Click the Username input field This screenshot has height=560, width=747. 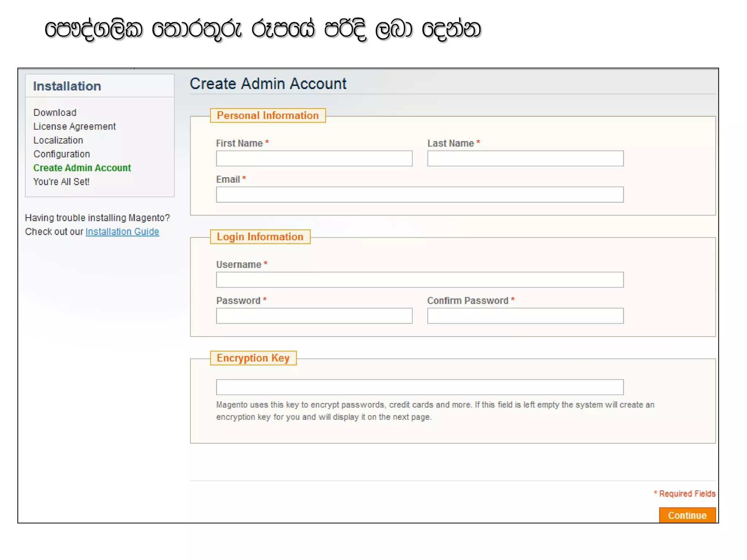[x=419, y=280]
